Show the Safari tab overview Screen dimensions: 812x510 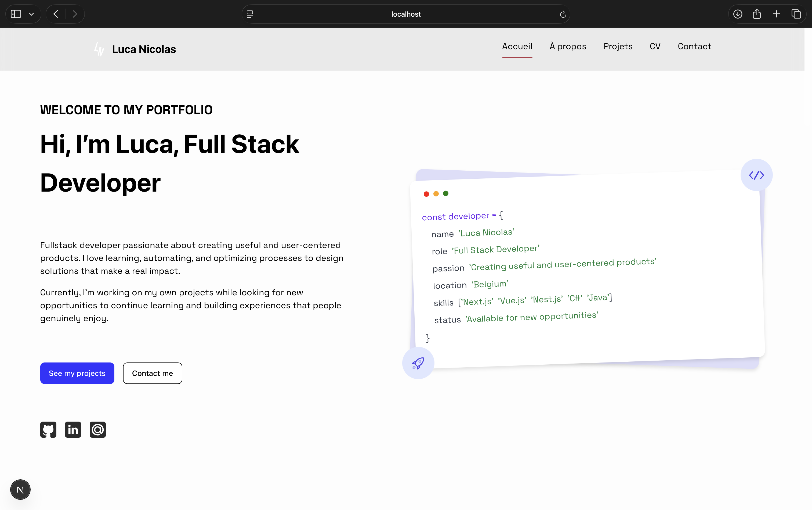click(x=796, y=14)
